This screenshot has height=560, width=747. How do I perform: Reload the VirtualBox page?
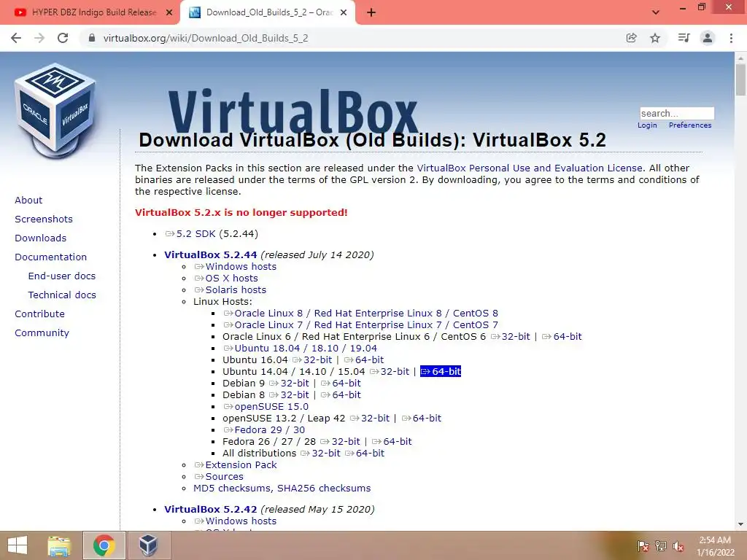point(63,38)
